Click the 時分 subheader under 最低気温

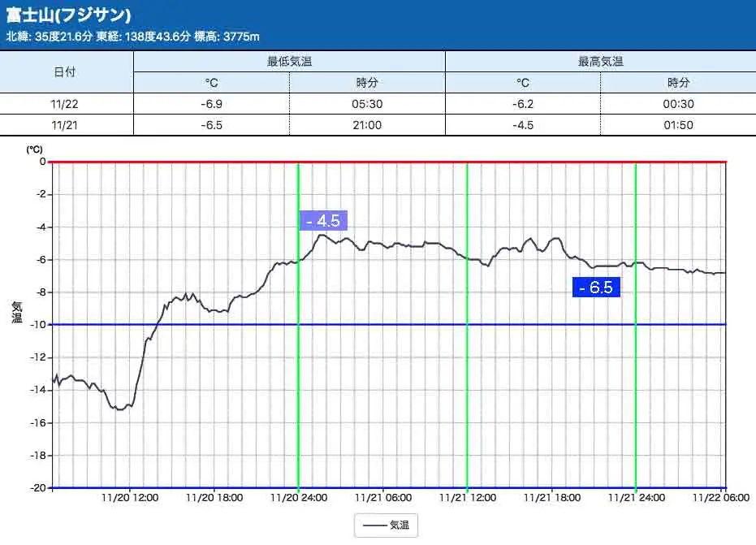[367, 83]
